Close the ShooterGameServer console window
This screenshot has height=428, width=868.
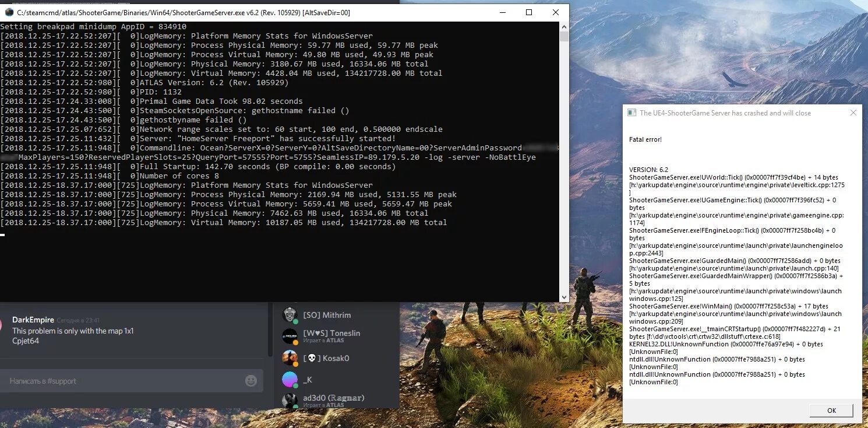pos(555,12)
